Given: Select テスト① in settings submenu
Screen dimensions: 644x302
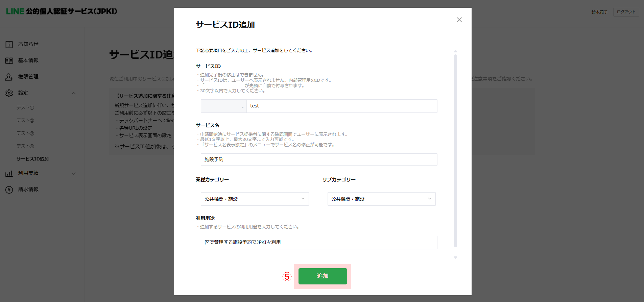Looking at the screenshot, I should 25,107.
